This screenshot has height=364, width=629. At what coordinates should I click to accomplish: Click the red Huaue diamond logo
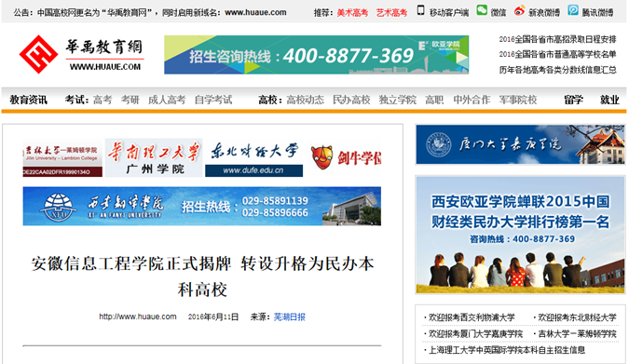pos(38,55)
